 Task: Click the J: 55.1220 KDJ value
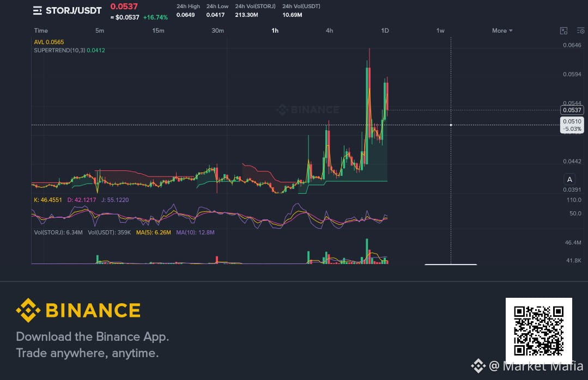click(x=115, y=200)
